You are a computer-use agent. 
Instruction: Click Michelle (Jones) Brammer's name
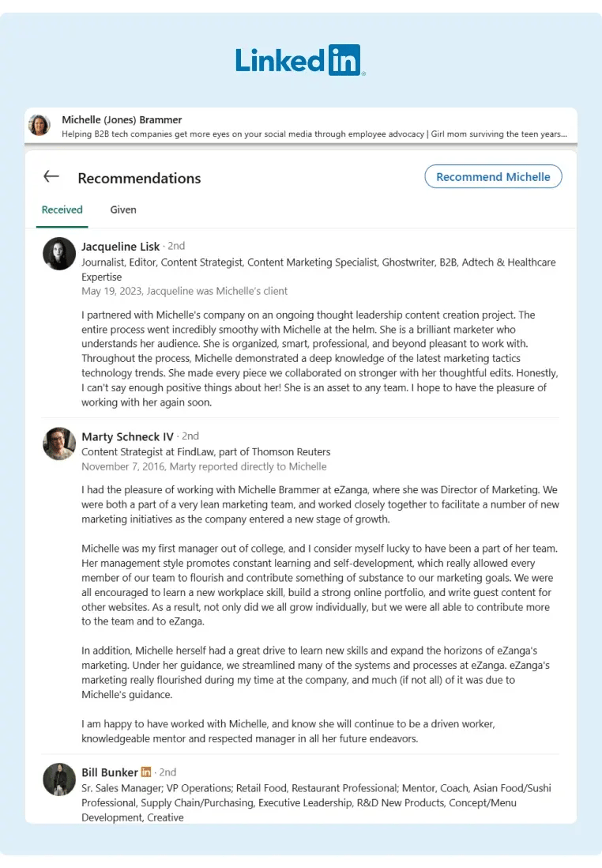coord(122,119)
